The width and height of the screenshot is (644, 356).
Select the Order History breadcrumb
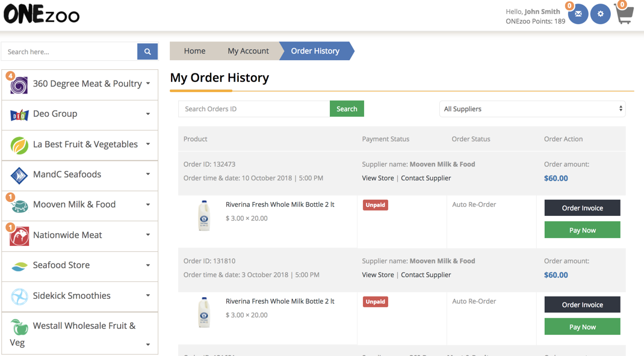pos(315,51)
